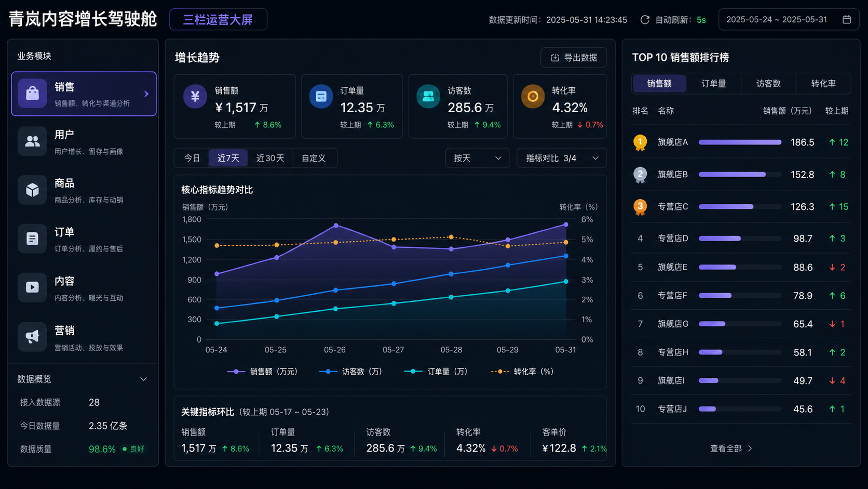Viewport: 868px width, 489px height.
Task: Select the 自定义 time range
Action: point(314,158)
